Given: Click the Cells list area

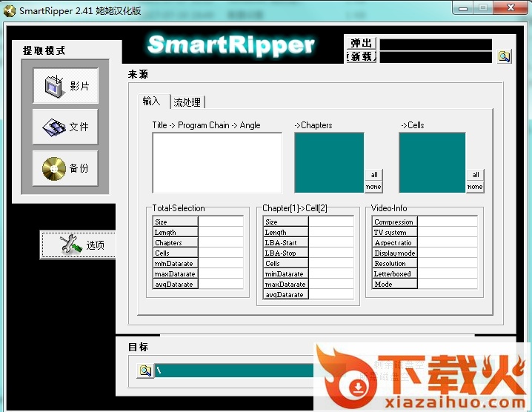Looking at the screenshot, I should pyautogui.click(x=432, y=163).
